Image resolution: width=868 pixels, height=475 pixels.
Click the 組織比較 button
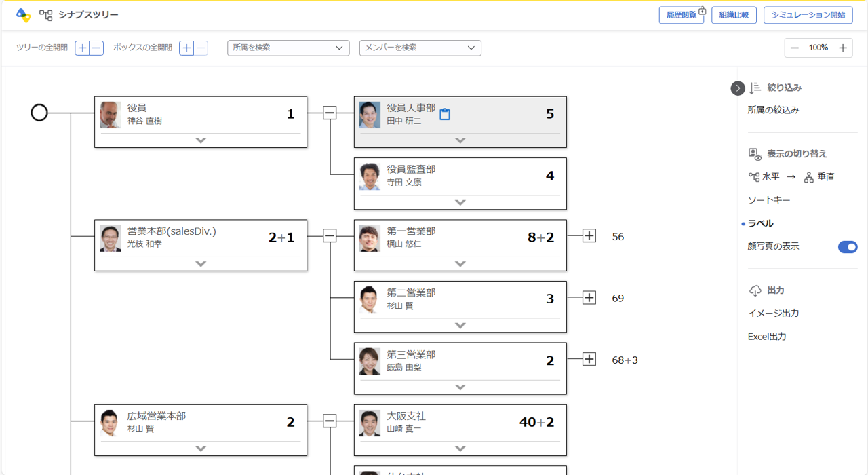[734, 15]
